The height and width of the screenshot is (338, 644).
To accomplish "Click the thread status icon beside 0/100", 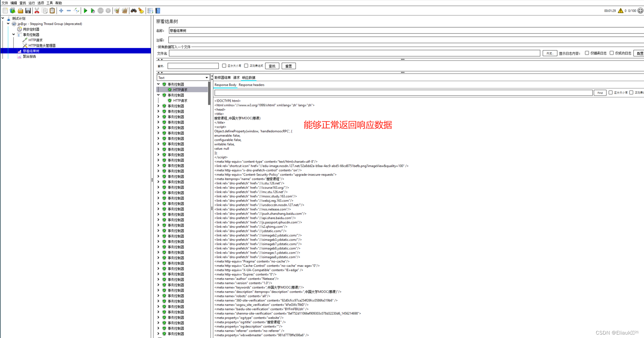I will pos(640,11).
